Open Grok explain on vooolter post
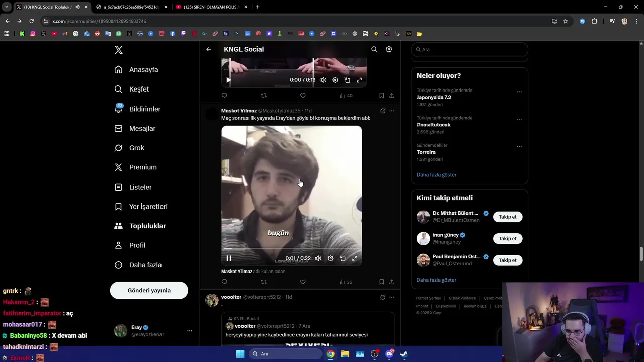Screen dimensions: 644x362 (383, 297)
